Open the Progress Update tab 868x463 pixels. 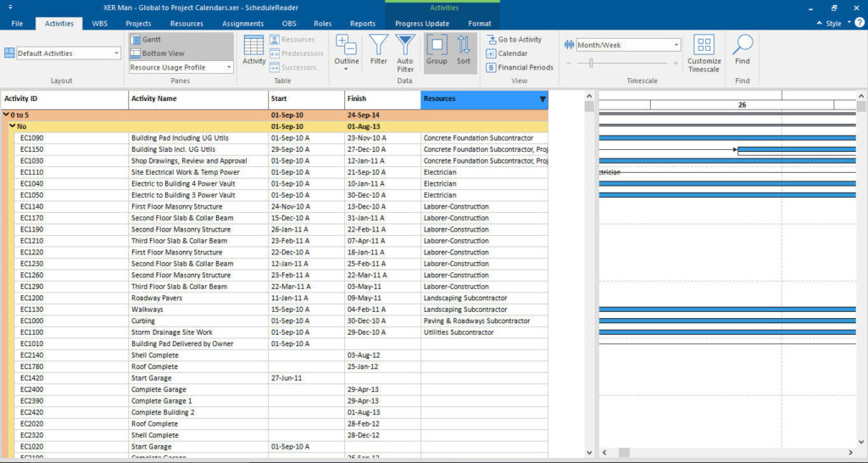[422, 24]
